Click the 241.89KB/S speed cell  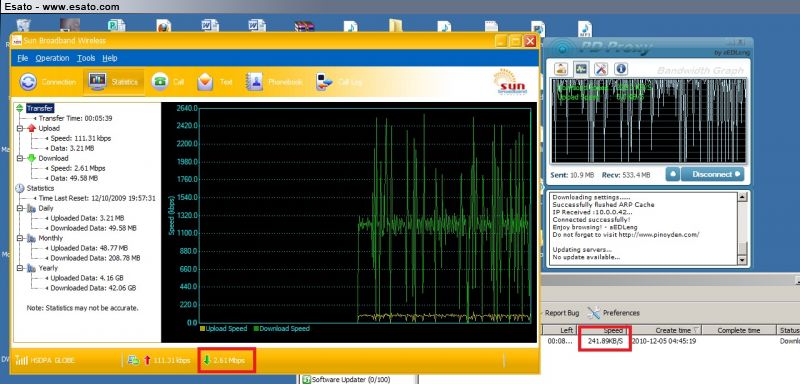click(605, 341)
